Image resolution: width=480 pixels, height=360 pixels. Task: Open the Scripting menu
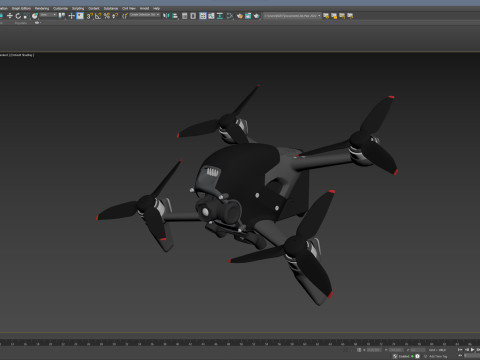78,8
